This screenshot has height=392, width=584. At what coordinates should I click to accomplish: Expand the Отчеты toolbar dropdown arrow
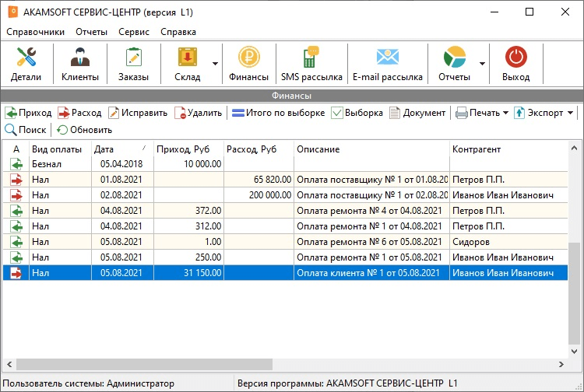coord(482,64)
